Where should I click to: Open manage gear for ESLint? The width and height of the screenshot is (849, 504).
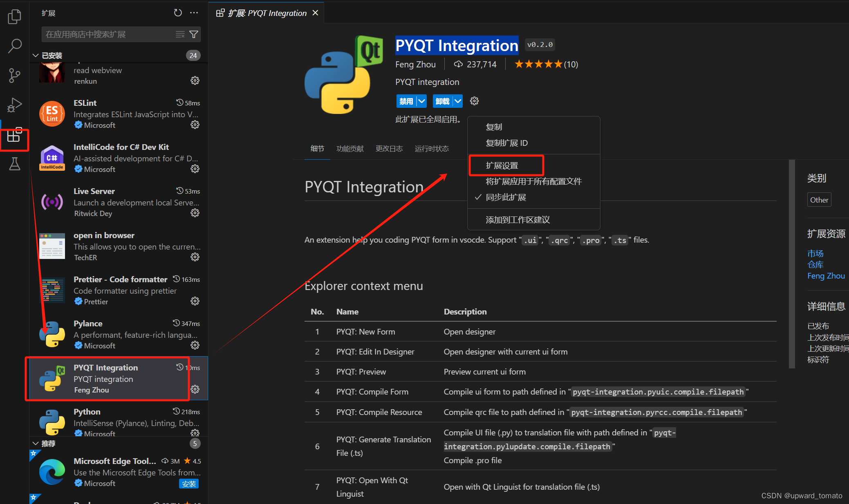[195, 125]
